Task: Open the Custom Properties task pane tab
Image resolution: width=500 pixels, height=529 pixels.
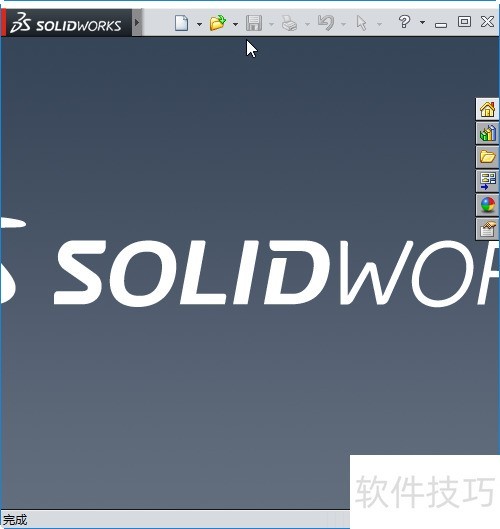Action: tap(487, 229)
